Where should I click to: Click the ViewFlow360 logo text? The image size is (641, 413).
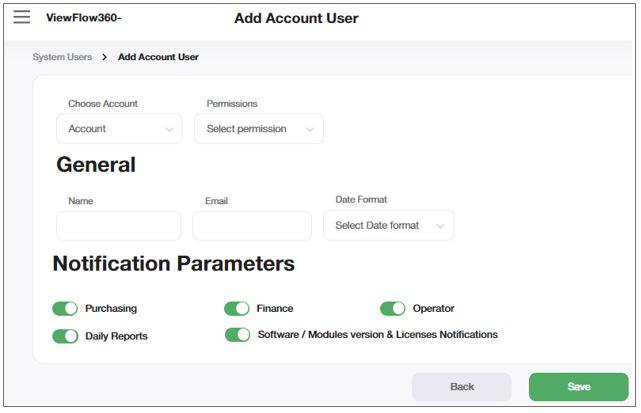[83, 18]
